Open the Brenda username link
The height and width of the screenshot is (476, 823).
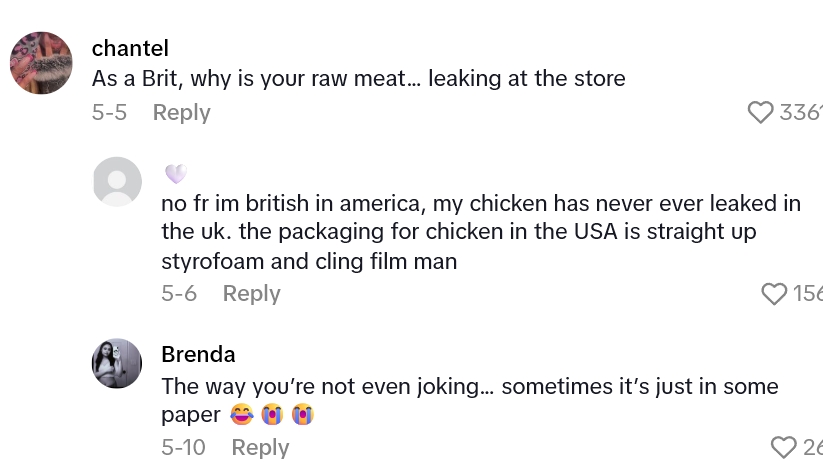198,354
